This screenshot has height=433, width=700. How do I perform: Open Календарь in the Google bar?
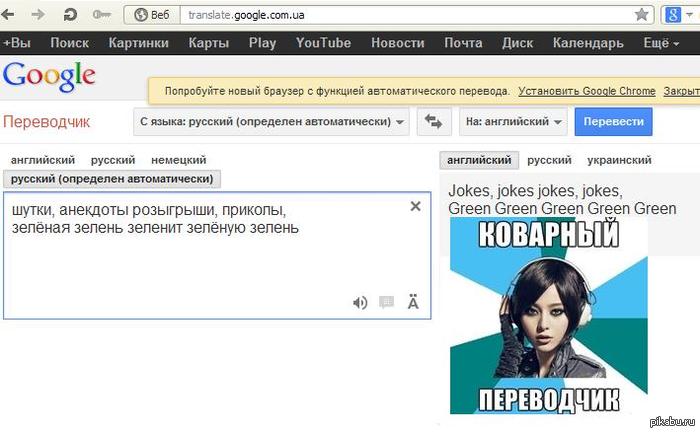[588, 43]
